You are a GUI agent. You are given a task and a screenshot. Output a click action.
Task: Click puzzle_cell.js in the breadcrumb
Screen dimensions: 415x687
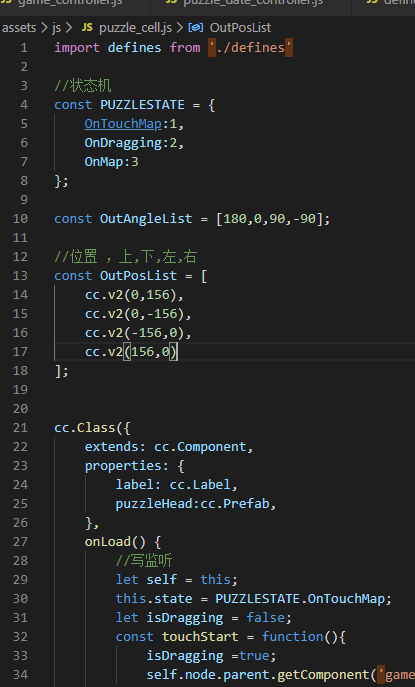pos(135,28)
